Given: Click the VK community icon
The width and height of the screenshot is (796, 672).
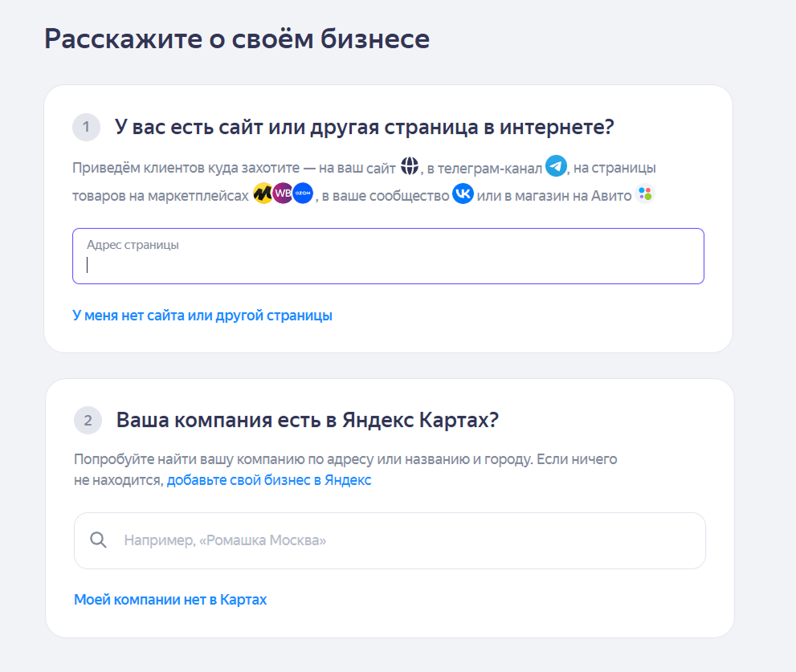Looking at the screenshot, I should pyautogui.click(x=463, y=194).
